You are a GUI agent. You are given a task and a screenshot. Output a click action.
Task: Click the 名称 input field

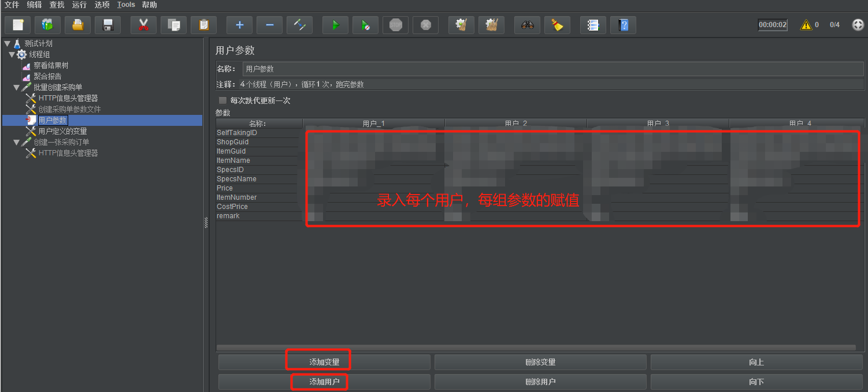(554, 69)
